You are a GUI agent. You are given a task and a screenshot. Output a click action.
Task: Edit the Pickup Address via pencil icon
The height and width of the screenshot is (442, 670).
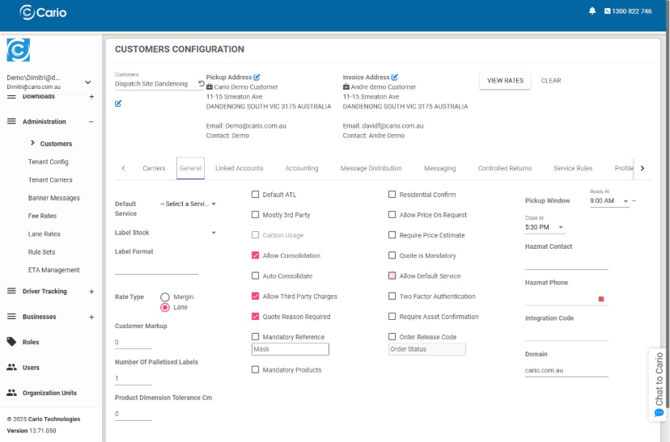[x=257, y=77]
